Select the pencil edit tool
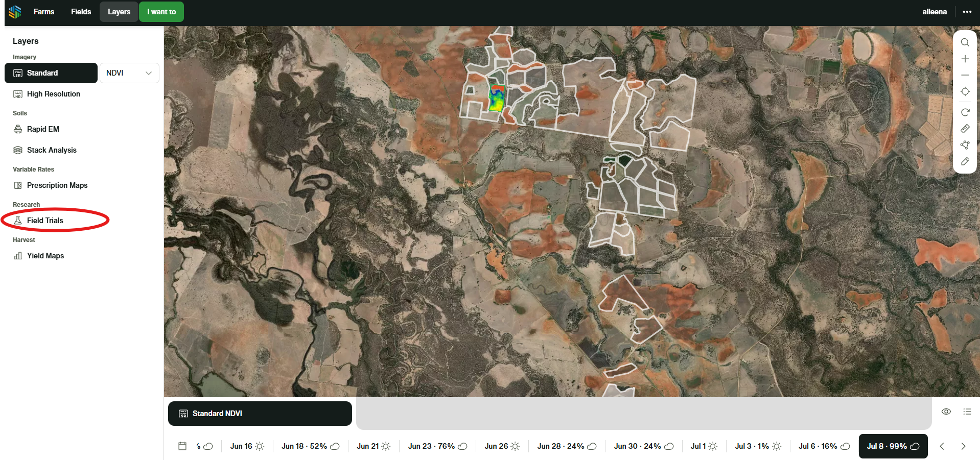 coord(965,161)
